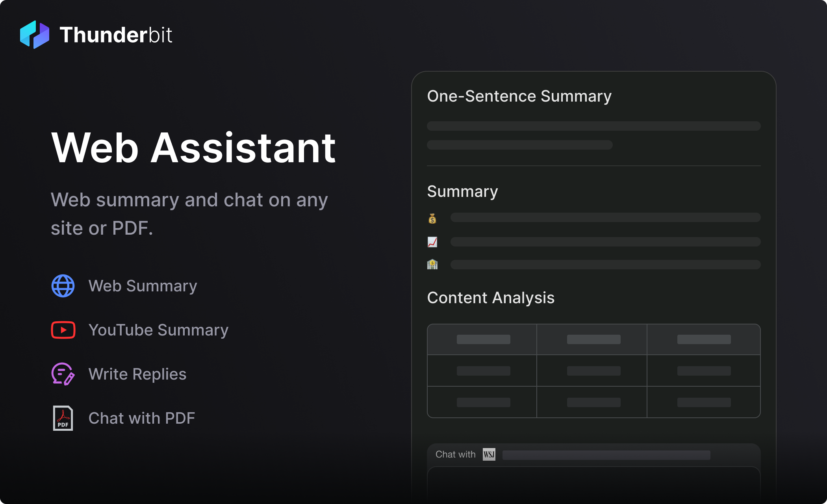Viewport: 827px width, 504px height.
Task: Click the middle header cell of analysis table
Action: [x=593, y=339]
